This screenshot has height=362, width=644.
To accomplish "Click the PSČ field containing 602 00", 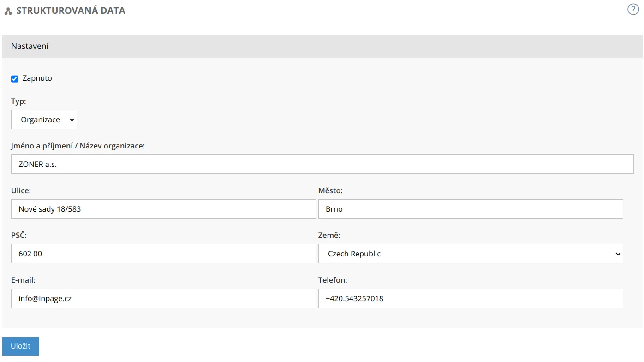I will (x=163, y=254).
